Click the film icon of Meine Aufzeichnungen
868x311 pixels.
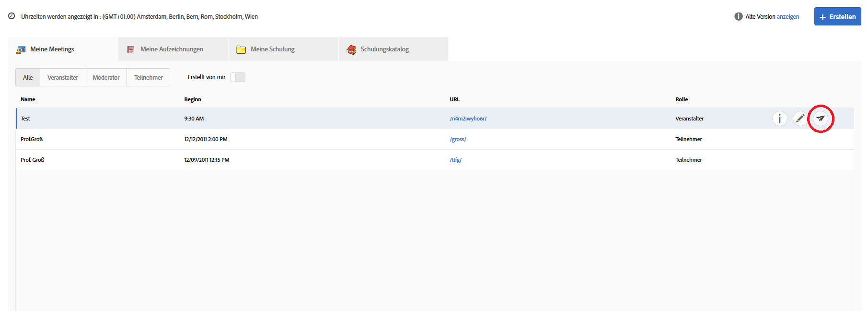(131, 49)
